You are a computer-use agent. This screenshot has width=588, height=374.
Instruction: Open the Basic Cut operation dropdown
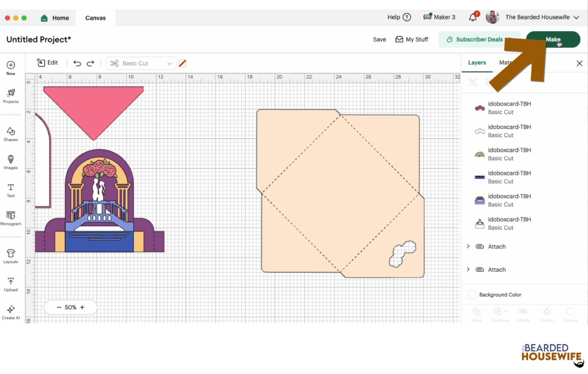141,63
